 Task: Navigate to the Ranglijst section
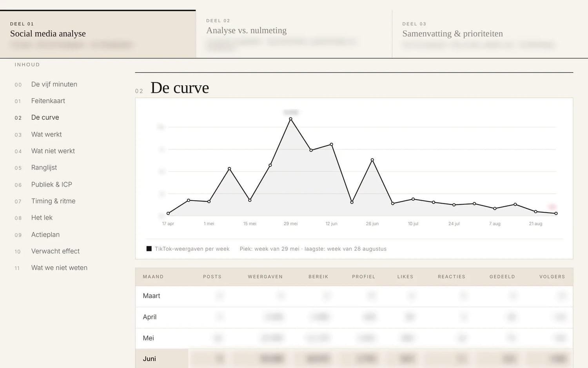(44, 168)
